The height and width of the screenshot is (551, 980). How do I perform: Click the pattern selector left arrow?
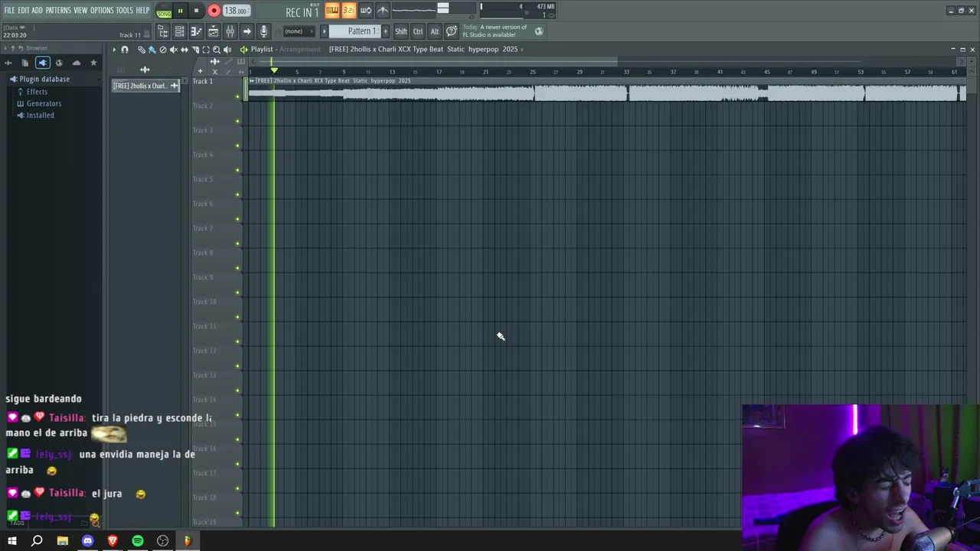tap(324, 31)
